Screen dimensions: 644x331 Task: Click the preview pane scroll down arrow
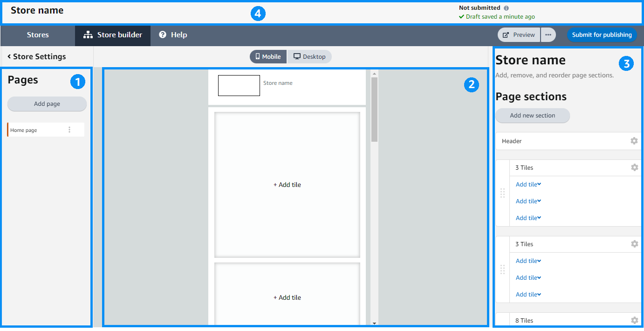click(374, 323)
